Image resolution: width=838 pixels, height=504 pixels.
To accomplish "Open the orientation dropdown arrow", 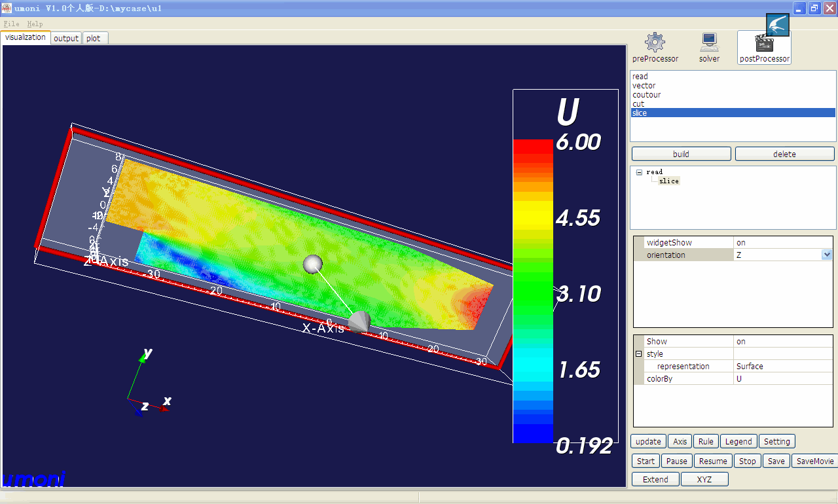I will 827,255.
